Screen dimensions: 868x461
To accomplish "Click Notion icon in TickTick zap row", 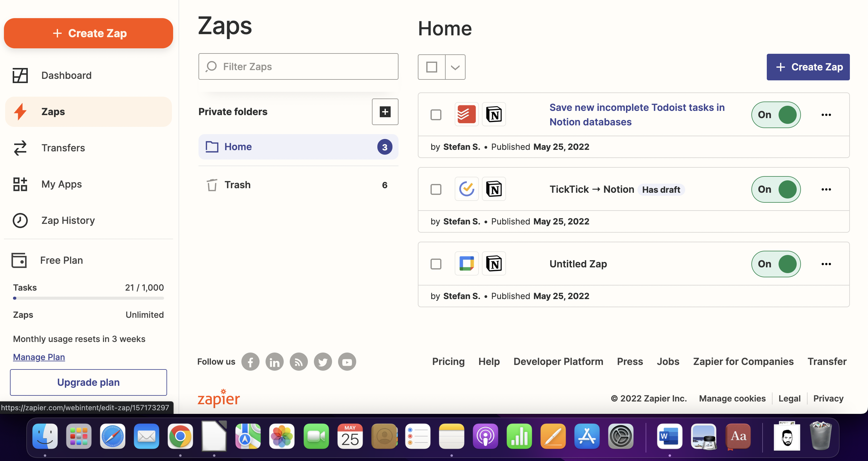I will (x=494, y=189).
